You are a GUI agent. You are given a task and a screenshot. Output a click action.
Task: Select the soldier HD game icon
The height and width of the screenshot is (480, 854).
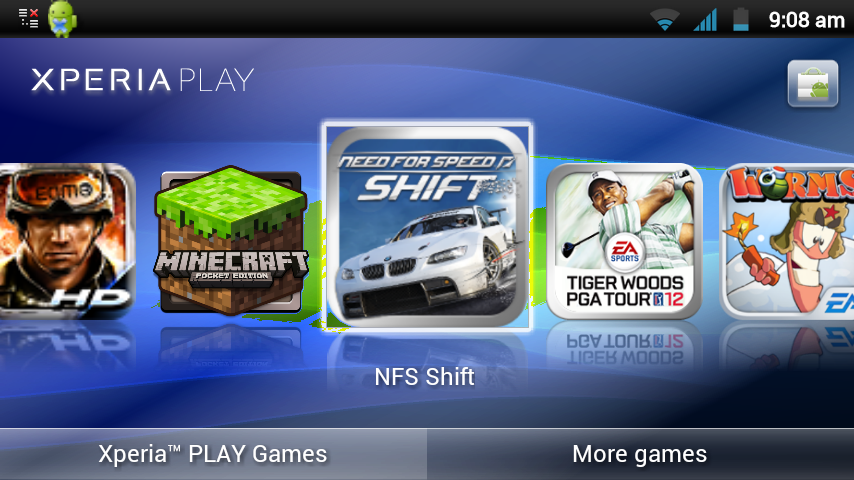click(x=66, y=241)
